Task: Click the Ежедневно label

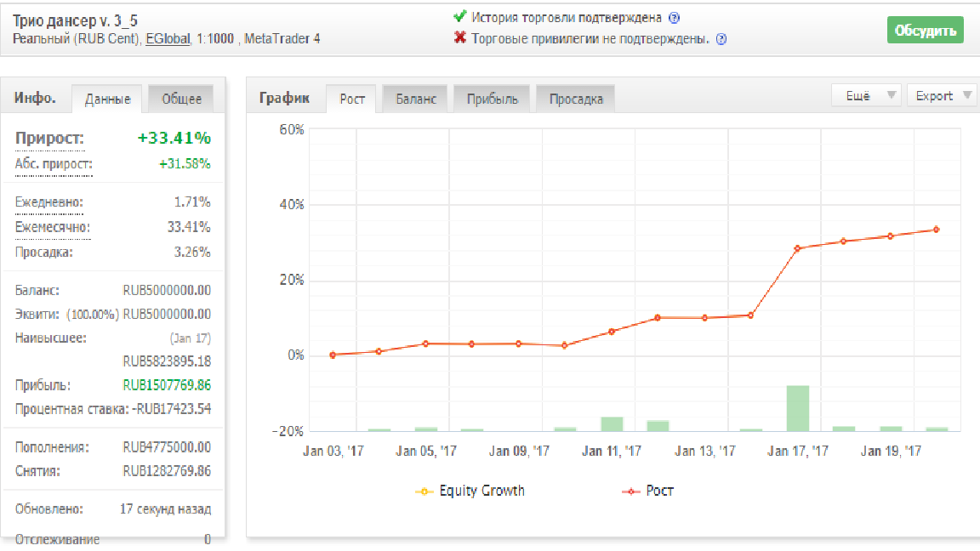Action: click(x=48, y=202)
